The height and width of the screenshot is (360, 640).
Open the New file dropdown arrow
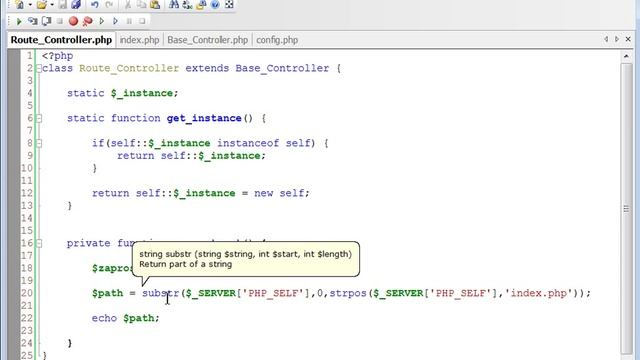30,5
